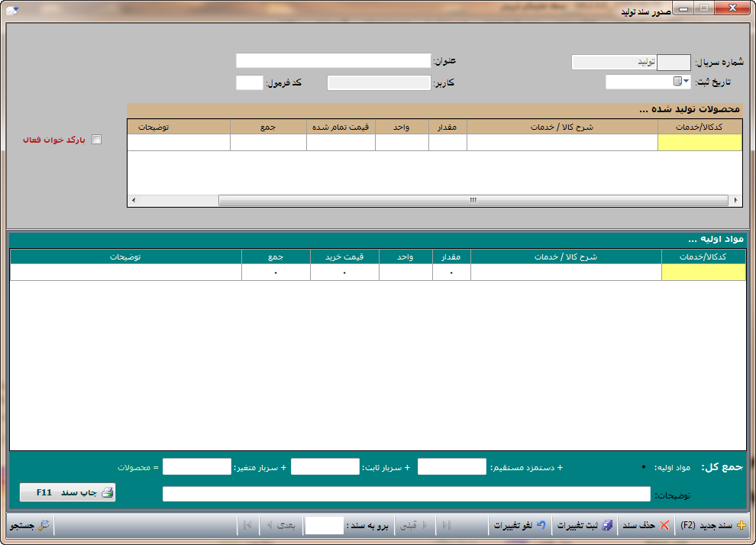Jump to the last document arrow
The image size is (756, 545).
click(x=247, y=525)
